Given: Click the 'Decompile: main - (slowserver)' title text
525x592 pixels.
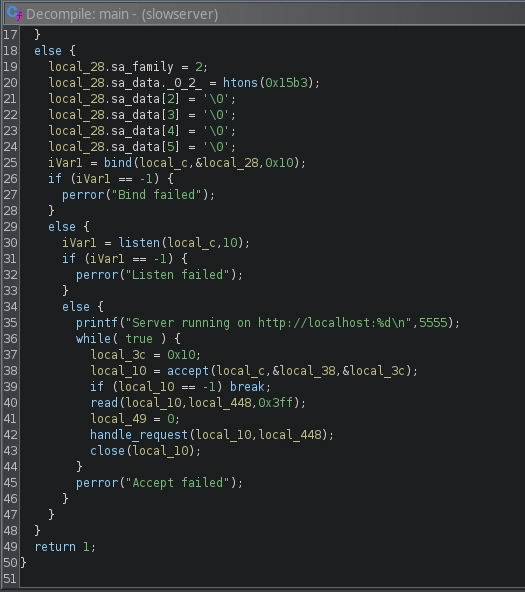Looking at the screenshot, I should [x=122, y=14].
